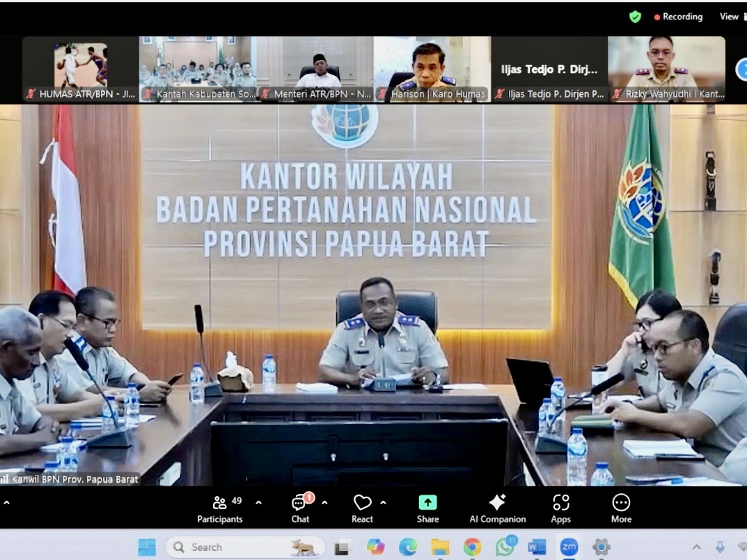747x560 pixels.
Task: Click the blue collapse arrow on right edge
Action: click(742, 70)
